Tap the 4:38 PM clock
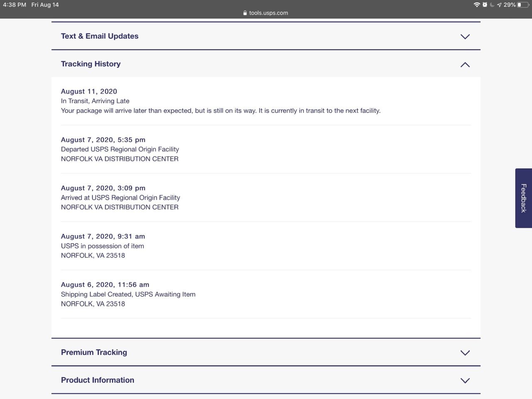The height and width of the screenshot is (399, 532). tap(15, 5)
